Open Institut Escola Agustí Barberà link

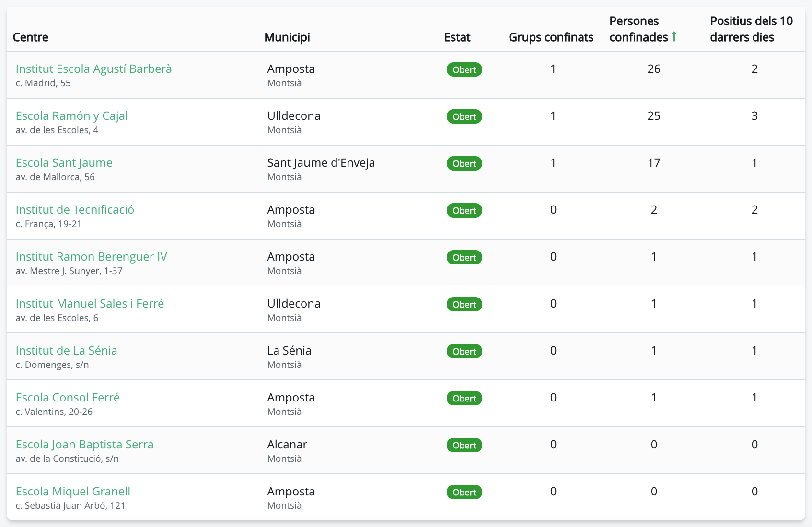pyautogui.click(x=94, y=69)
